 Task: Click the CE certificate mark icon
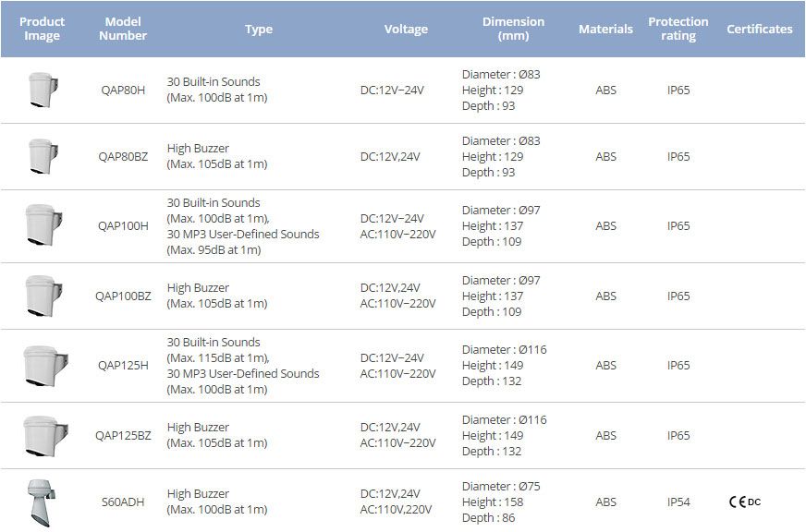(x=738, y=502)
